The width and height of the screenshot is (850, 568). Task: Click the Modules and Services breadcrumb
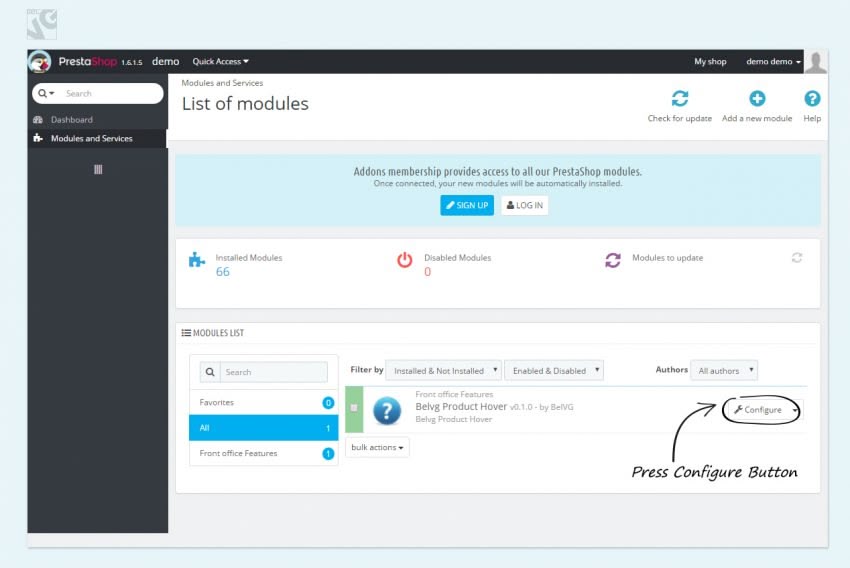(x=222, y=83)
